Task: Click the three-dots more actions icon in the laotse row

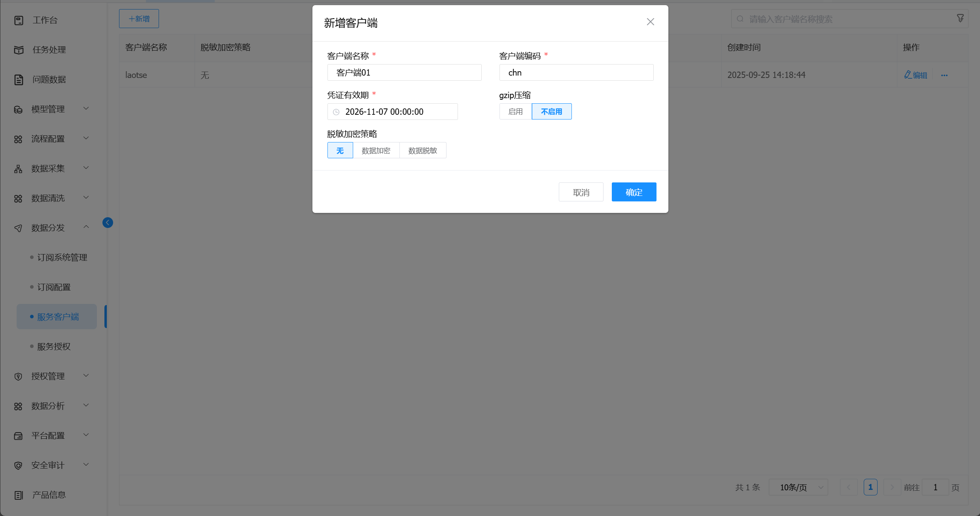Action: 944,75
